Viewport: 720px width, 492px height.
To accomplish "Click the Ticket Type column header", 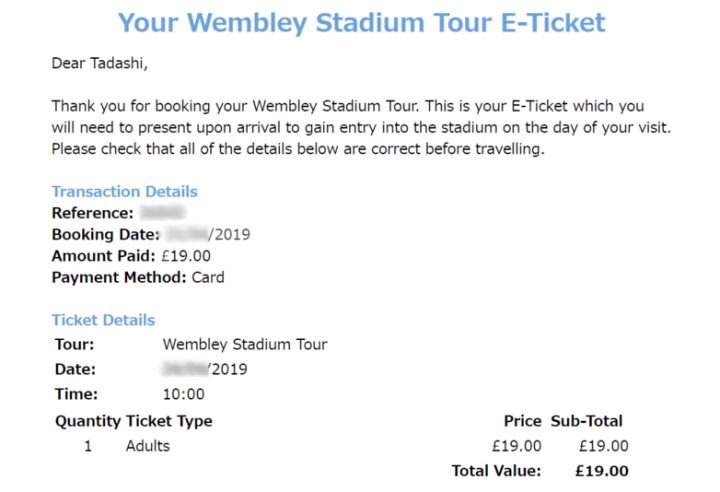I will 169,421.
